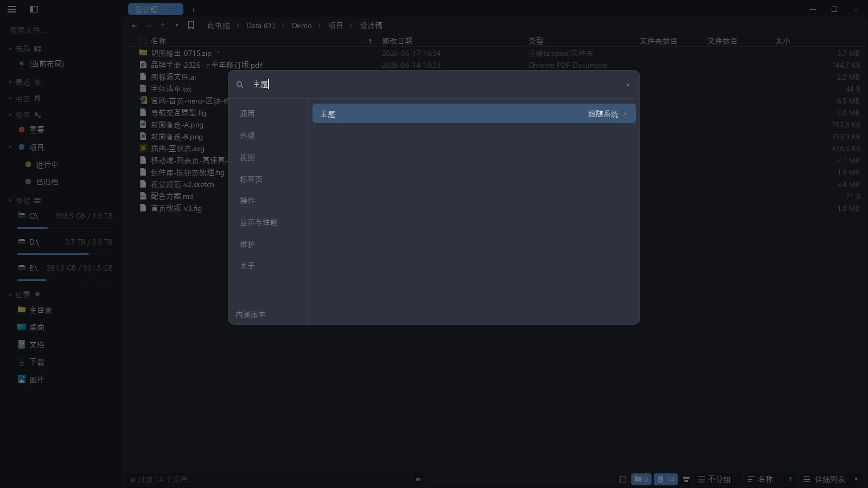This screenshot has width=868, height=488.
Task: Click the back navigation arrow
Action: (135, 25)
